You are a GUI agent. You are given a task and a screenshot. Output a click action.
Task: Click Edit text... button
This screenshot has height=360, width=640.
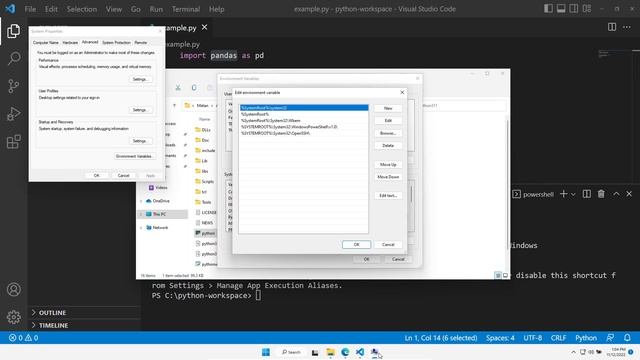click(x=388, y=196)
